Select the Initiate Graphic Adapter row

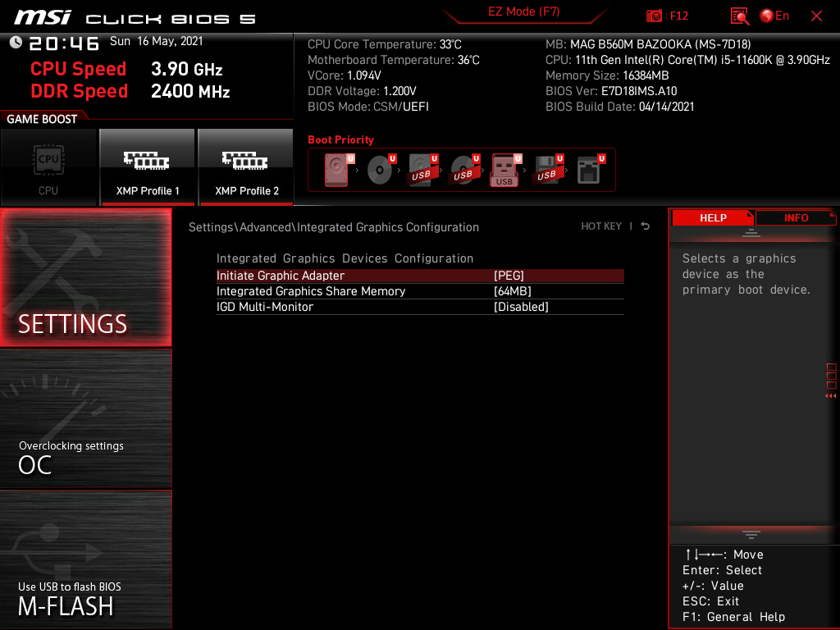point(420,276)
